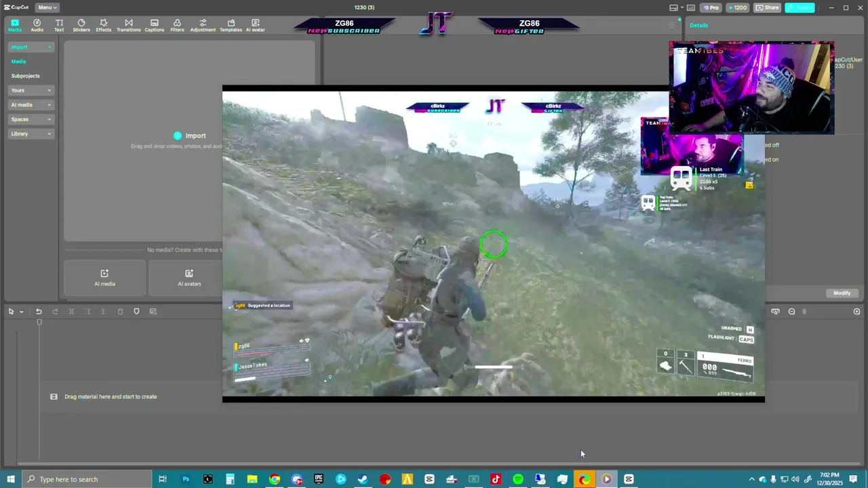Open the AI avatar panel
The height and width of the screenshot is (488, 868).
(x=255, y=26)
